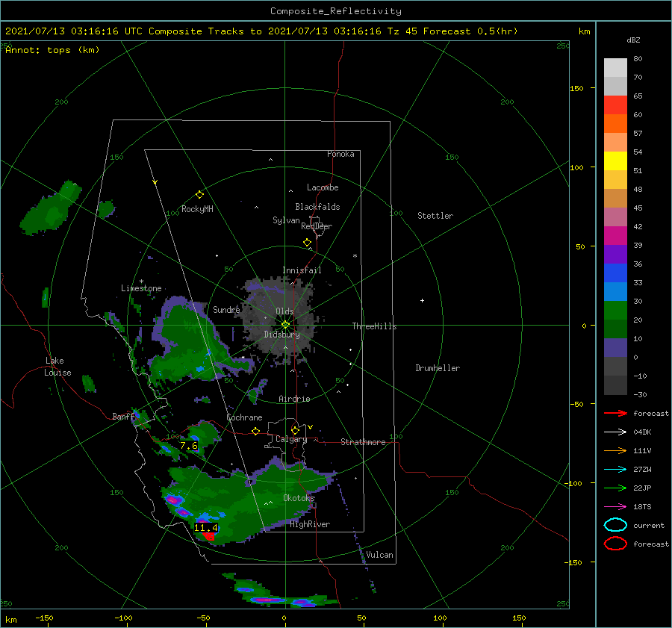Click the ThreeHills city label

374,326
